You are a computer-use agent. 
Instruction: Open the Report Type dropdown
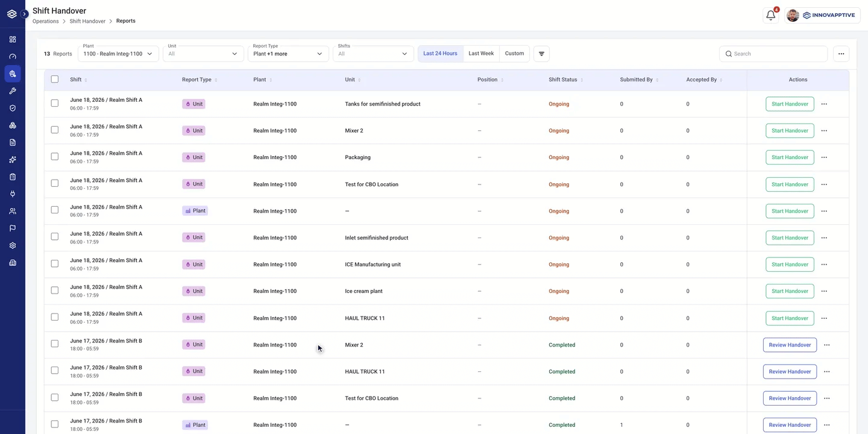coord(288,54)
